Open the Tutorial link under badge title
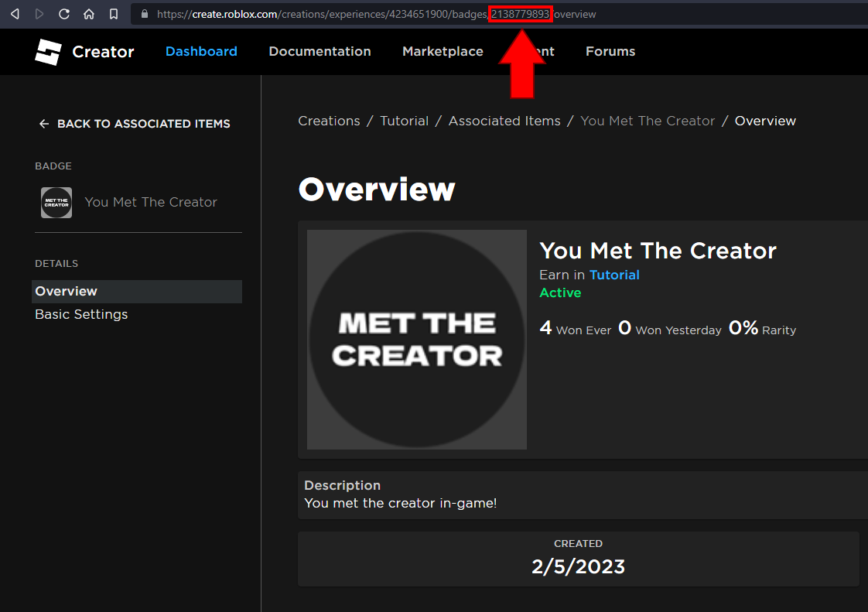Viewport: 868px width, 612px height. 614,275
